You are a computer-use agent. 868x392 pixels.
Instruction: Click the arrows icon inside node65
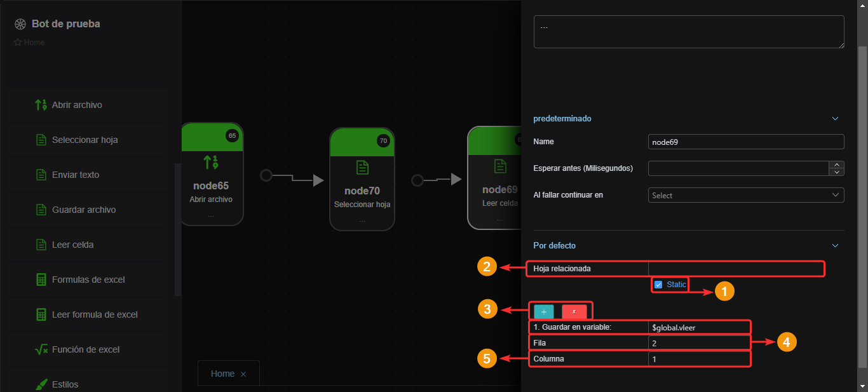211,162
